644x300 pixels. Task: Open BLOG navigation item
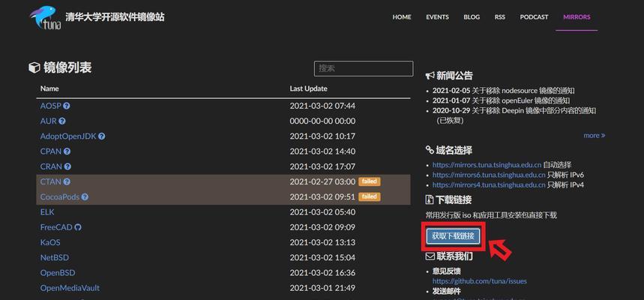coord(472,16)
